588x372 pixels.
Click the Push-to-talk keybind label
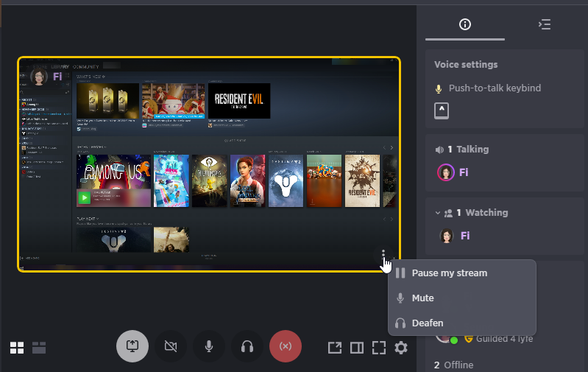tap(495, 88)
